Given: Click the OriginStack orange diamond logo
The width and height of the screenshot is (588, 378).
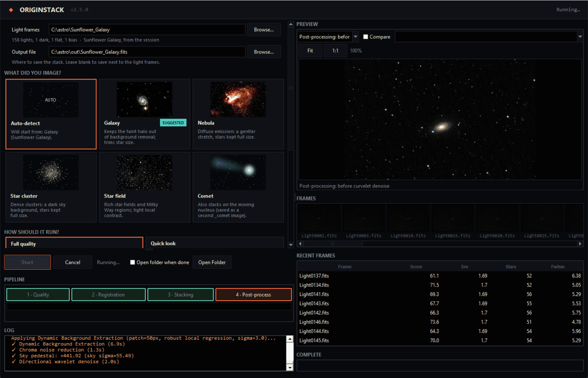Looking at the screenshot, I should click(x=11, y=10).
